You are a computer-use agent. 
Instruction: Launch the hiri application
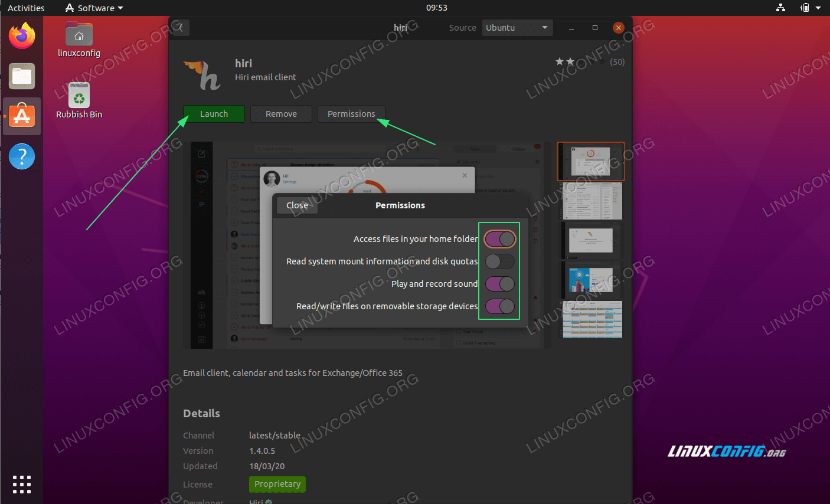pos(214,114)
